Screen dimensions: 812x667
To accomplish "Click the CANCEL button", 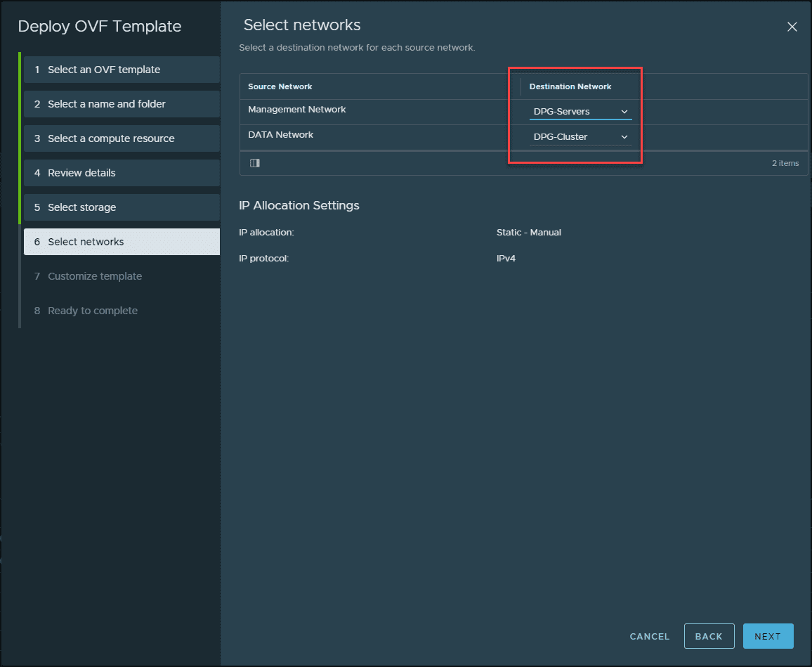I will (650, 636).
